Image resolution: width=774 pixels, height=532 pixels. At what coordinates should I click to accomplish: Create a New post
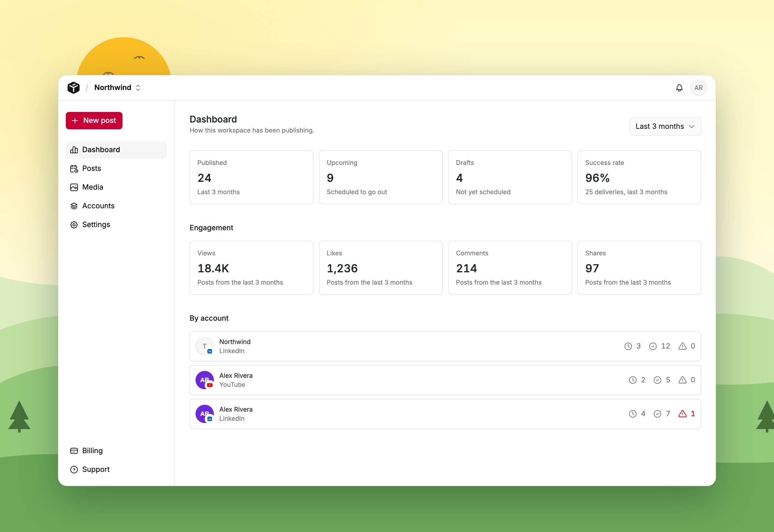(94, 120)
